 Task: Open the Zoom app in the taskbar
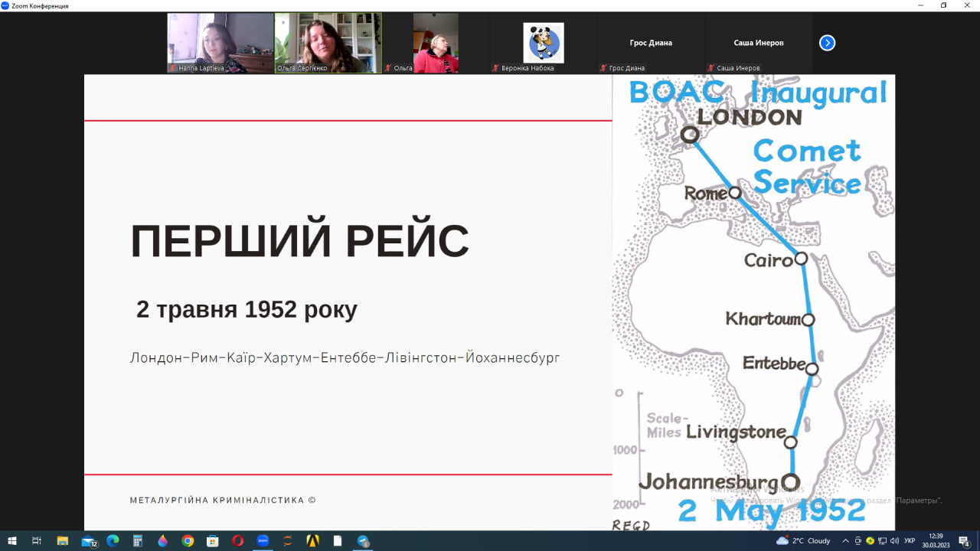(263, 541)
